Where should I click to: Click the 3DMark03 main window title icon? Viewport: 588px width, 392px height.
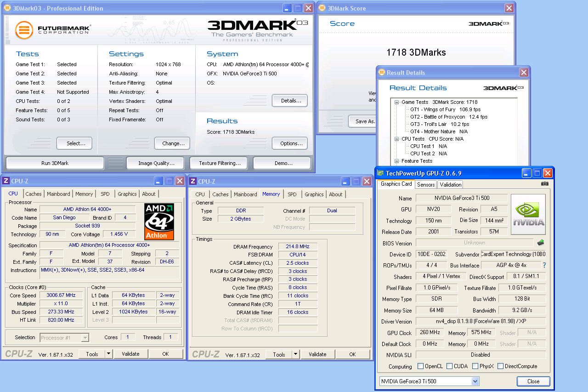coord(7,8)
